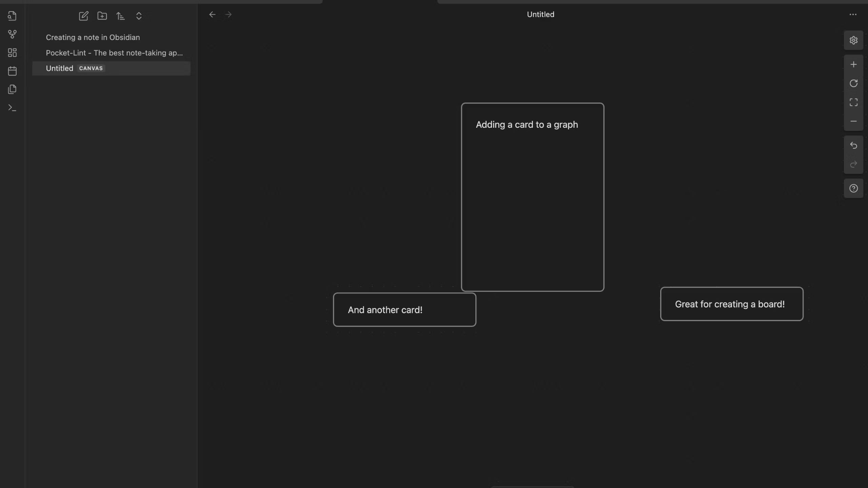Select the 'And another card!' card
The image size is (868, 488).
click(404, 309)
